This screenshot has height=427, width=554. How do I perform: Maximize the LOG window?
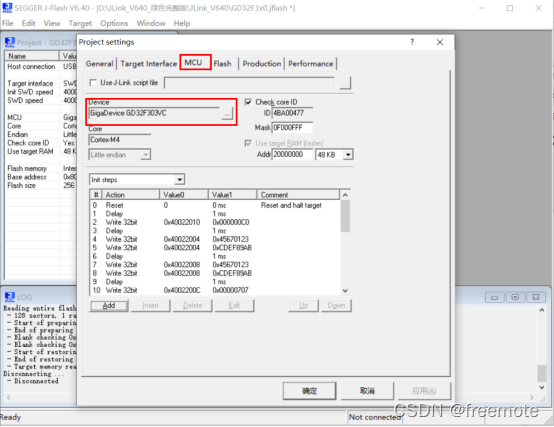coord(515,297)
